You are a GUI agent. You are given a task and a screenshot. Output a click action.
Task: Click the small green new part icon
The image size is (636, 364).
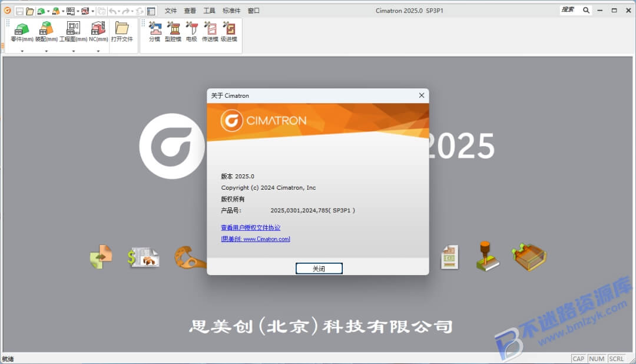point(41,11)
